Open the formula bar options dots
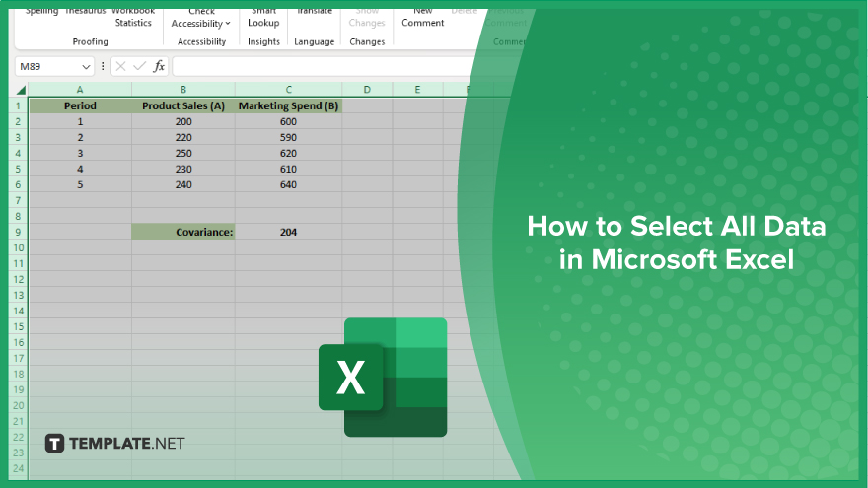This screenshot has width=868, height=488. click(103, 66)
